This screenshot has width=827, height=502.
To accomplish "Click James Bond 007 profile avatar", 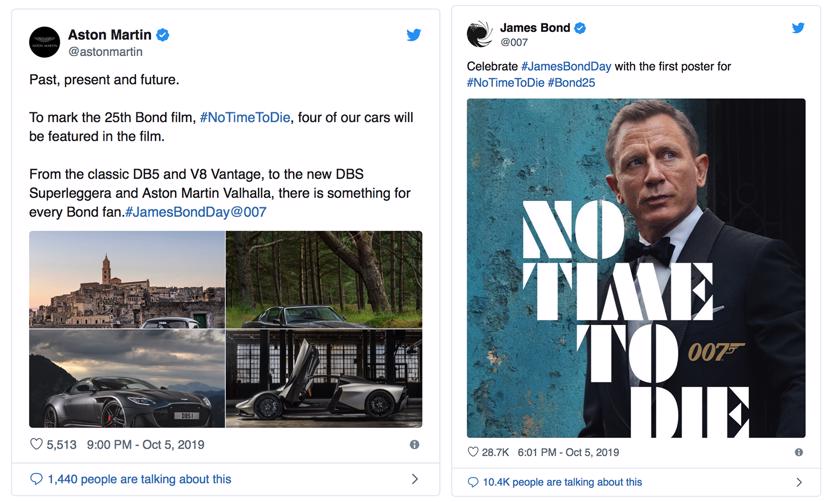I will pos(480,34).
